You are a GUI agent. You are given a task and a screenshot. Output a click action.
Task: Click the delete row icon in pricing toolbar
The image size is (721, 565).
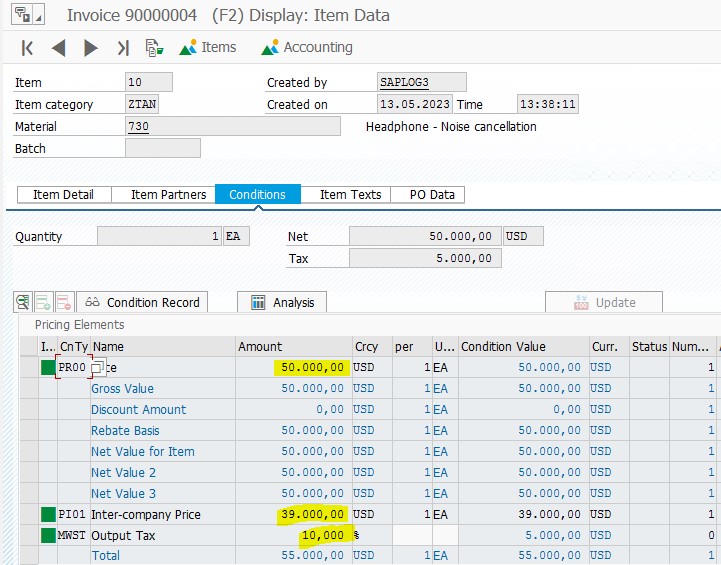64,302
